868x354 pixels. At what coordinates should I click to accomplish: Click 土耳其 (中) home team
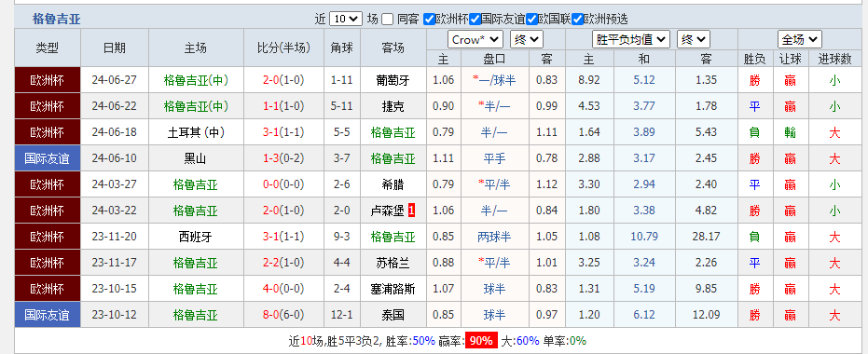[196, 132]
